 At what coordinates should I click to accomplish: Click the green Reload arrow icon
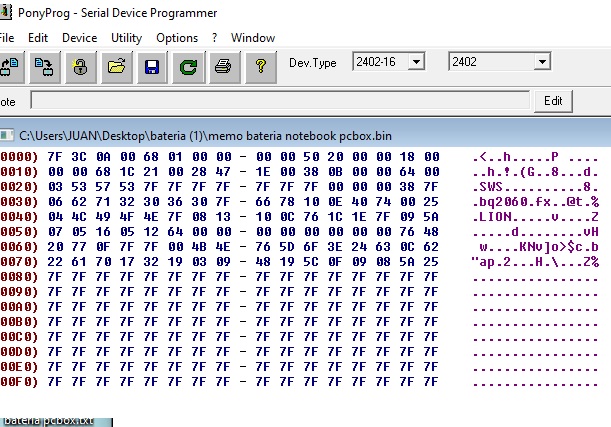pyautogui.click(x=188, y=67)
